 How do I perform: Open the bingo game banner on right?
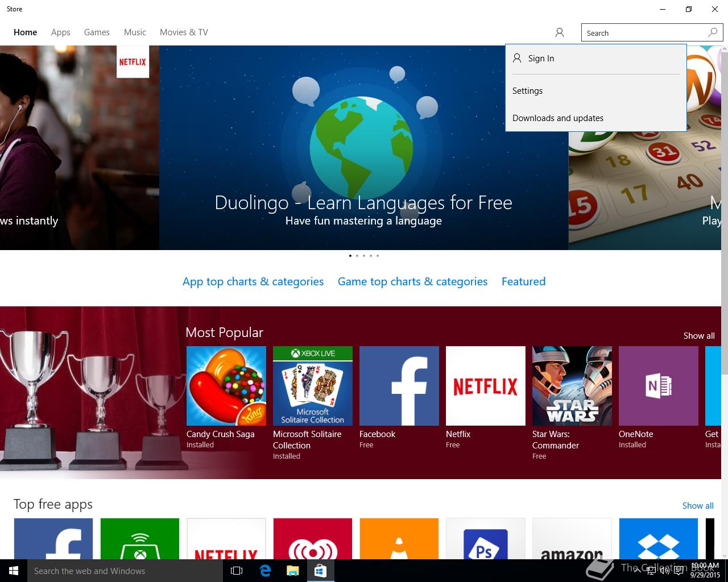click(644, 190)
